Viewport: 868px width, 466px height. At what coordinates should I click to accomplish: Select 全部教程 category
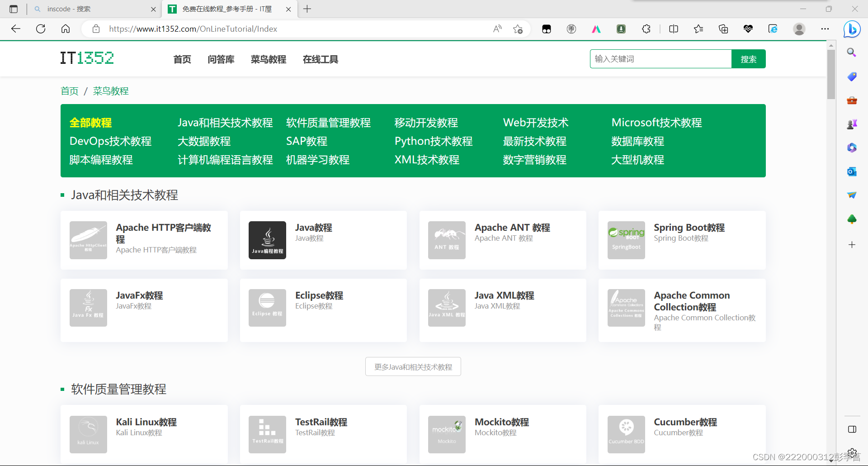[90, 123]
